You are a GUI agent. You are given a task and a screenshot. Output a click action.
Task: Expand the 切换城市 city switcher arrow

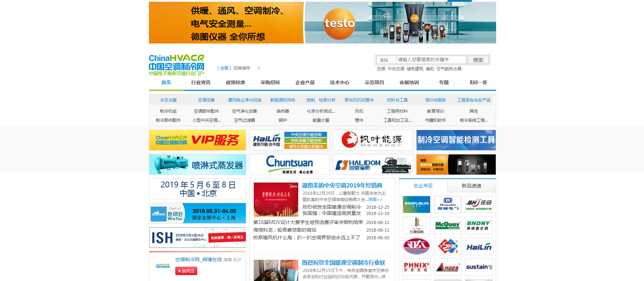259,68
